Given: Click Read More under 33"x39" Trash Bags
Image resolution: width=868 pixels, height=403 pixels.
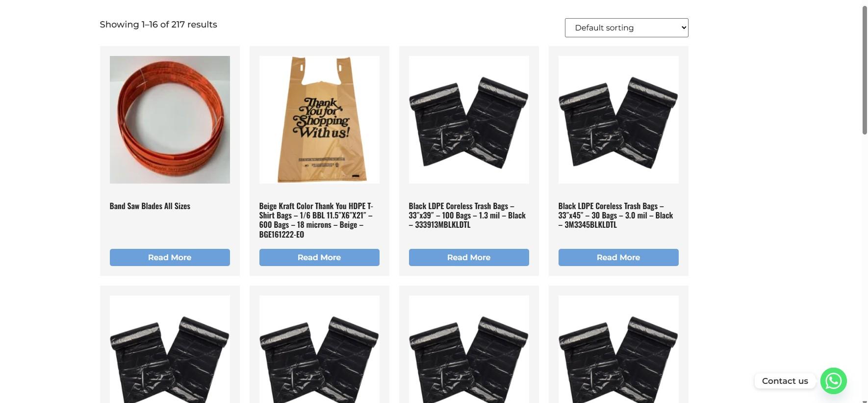Looking at the screenshot, I should (469, 257).
